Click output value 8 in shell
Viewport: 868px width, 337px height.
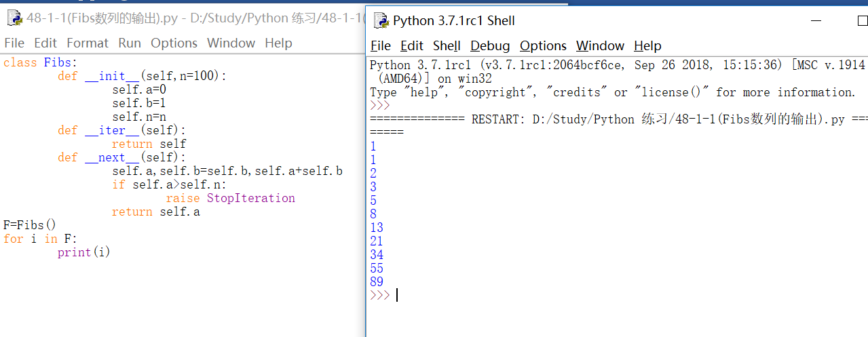tap(373, 214)
